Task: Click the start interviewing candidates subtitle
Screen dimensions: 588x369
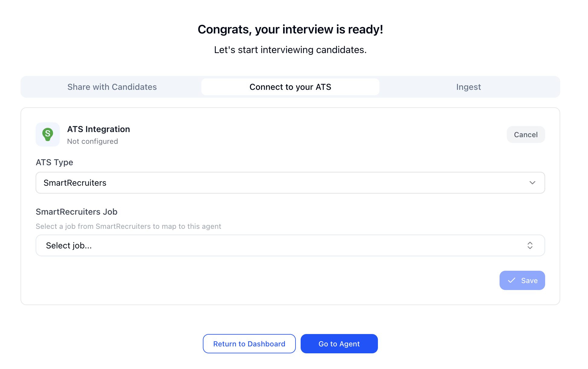Action: pyautogui.click(x=290, y=50)
